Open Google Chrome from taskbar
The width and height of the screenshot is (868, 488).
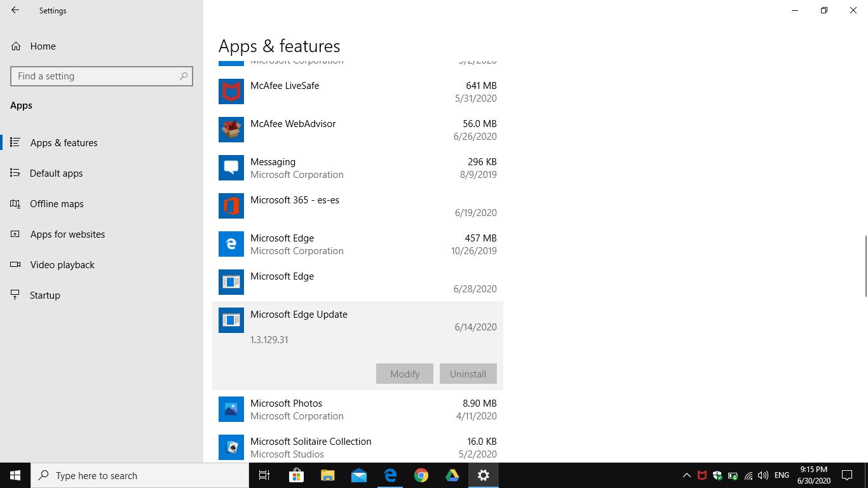(421, 475)
